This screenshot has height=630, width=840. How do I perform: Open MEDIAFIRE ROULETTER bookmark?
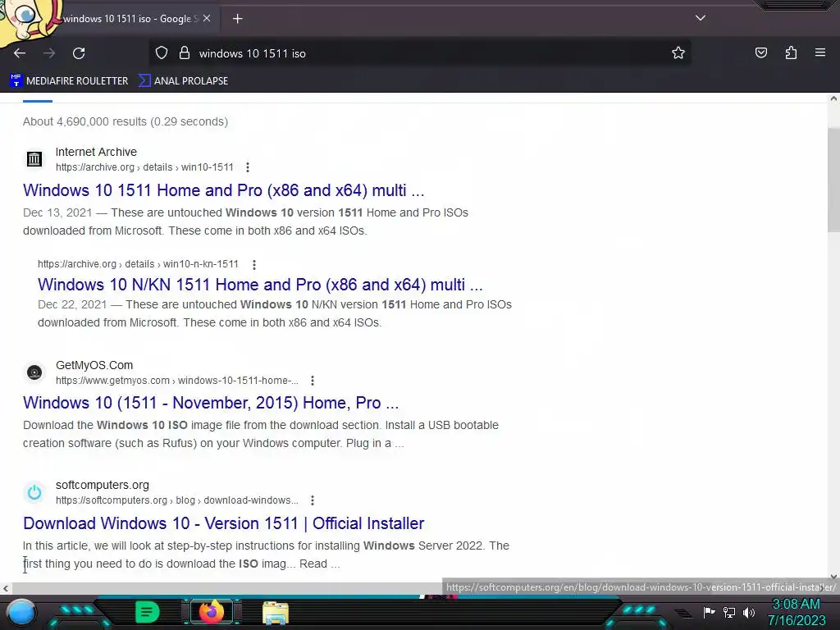[69, 81]
